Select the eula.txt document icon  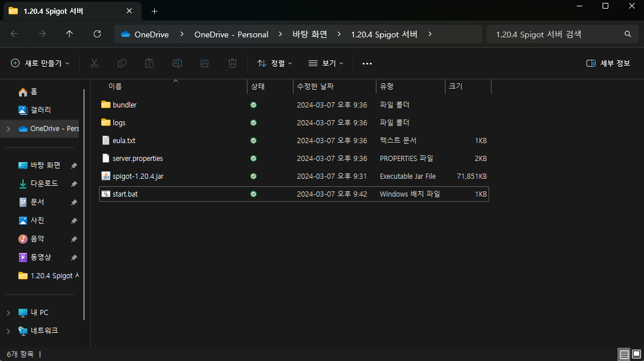click(105, 140)
